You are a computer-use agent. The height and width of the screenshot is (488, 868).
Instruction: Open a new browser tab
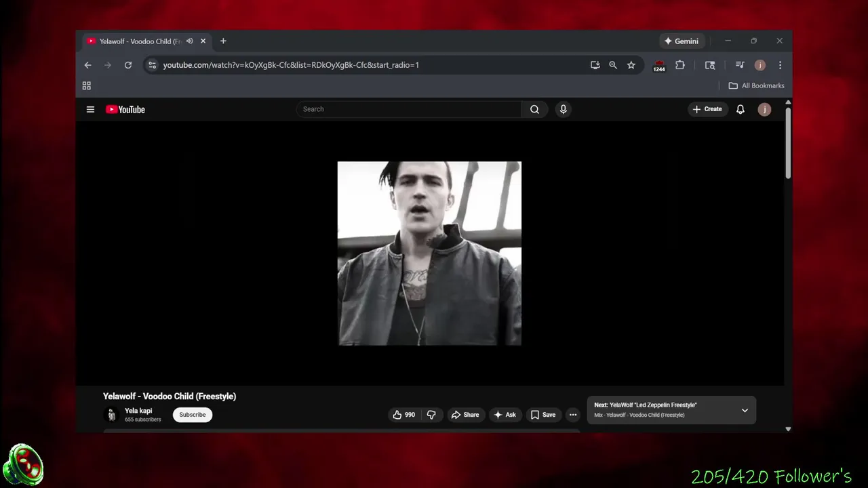pyautogui.click(x=223, y=41)
